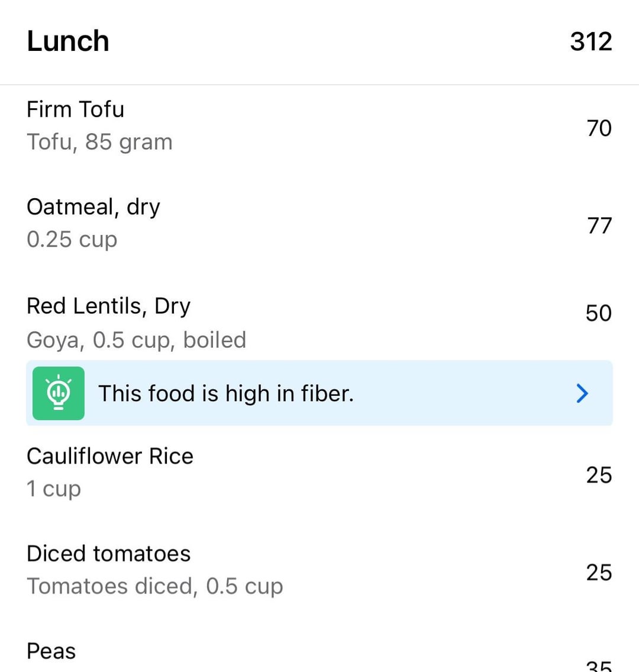Open the Diced tomatoes entry
The height and width of the screenshot is (672, 639).
(109, 554)
